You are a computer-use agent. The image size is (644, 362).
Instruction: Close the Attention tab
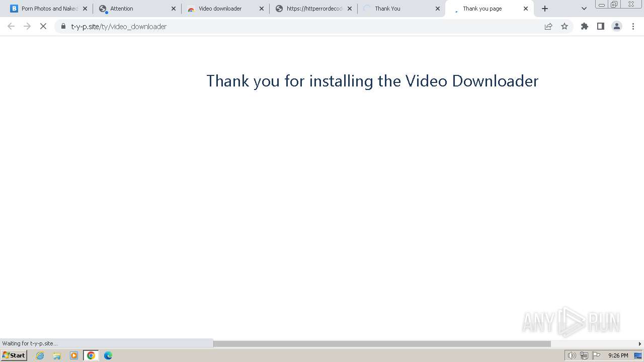click(174, 9)
